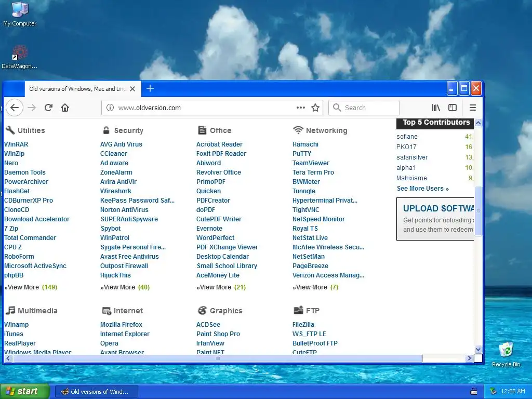Show site information icon in address bar
Viewport: 532px width, 399px height.
(x=110, y=108)
